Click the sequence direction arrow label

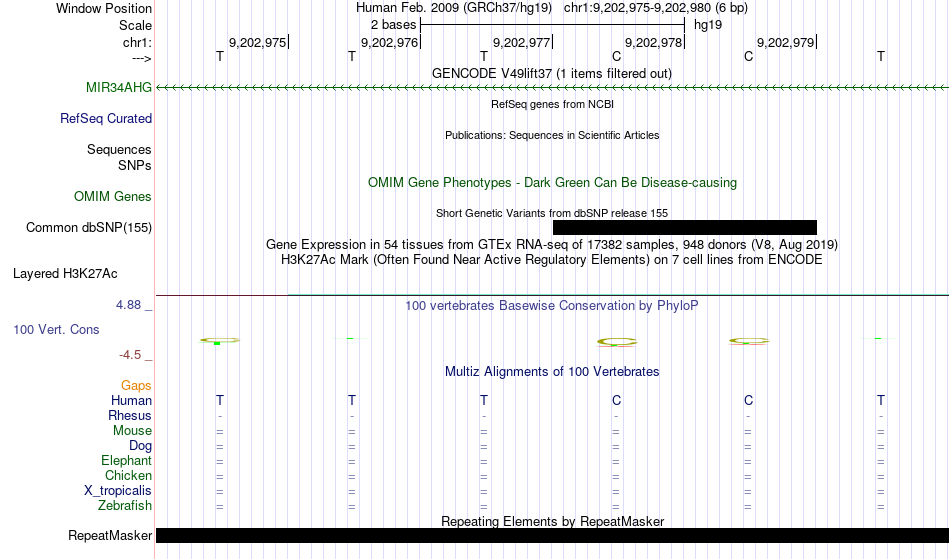click(142, 58)
